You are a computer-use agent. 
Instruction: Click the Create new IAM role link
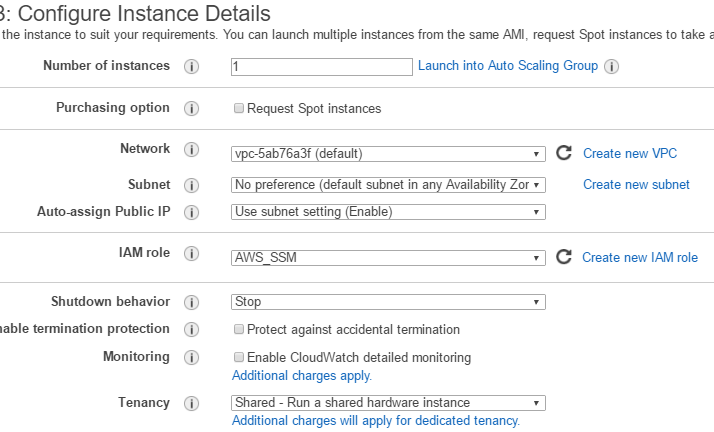coord(639,257)
